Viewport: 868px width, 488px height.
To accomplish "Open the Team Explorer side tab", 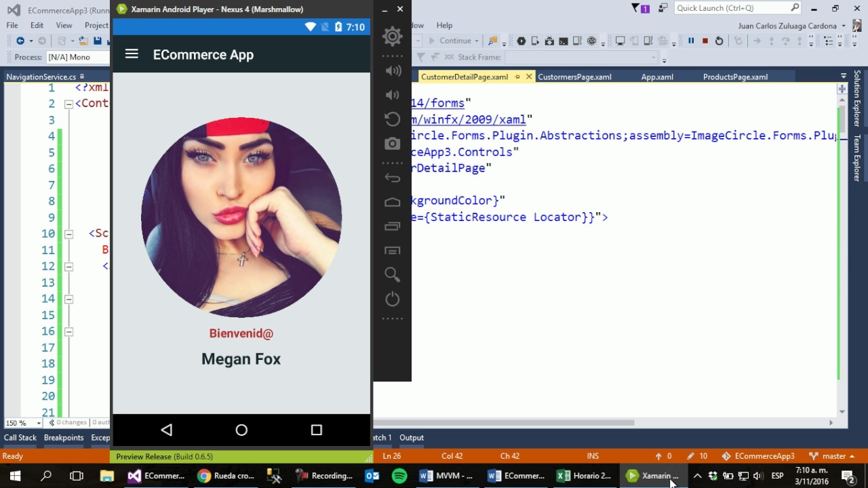I will pyautogui.click(x=857, y=158).
